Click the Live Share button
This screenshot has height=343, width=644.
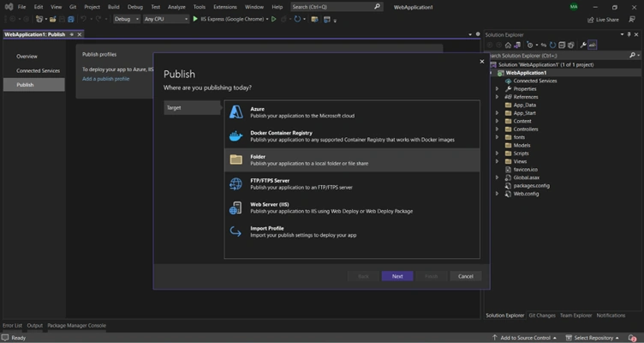click(603, 20)
